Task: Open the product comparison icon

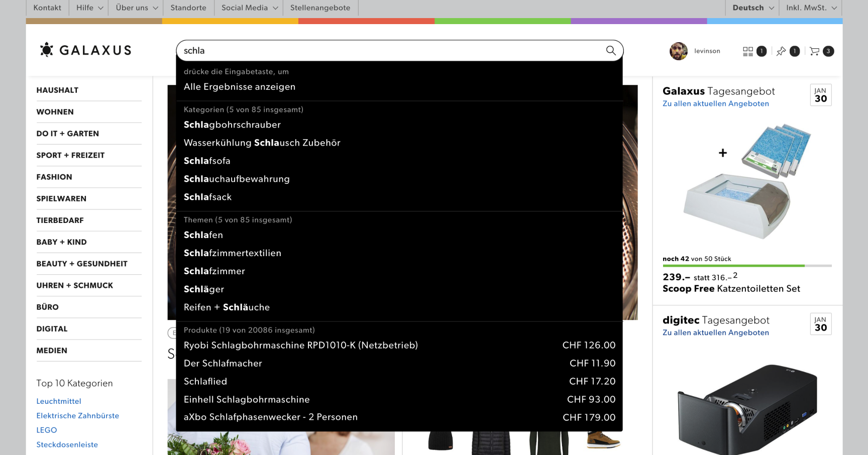Action: pos(748,51)
